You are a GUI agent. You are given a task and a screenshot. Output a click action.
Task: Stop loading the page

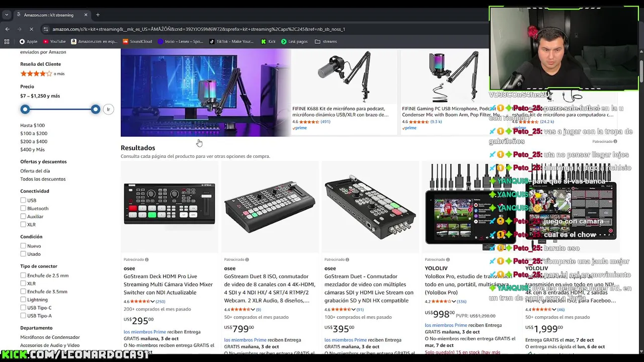point(31,29)
